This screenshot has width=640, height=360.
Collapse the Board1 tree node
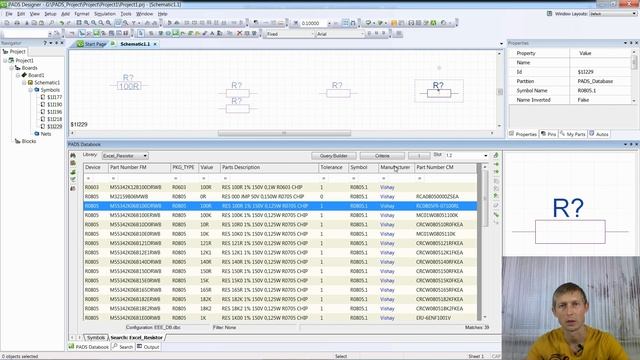tap(18, 75)
